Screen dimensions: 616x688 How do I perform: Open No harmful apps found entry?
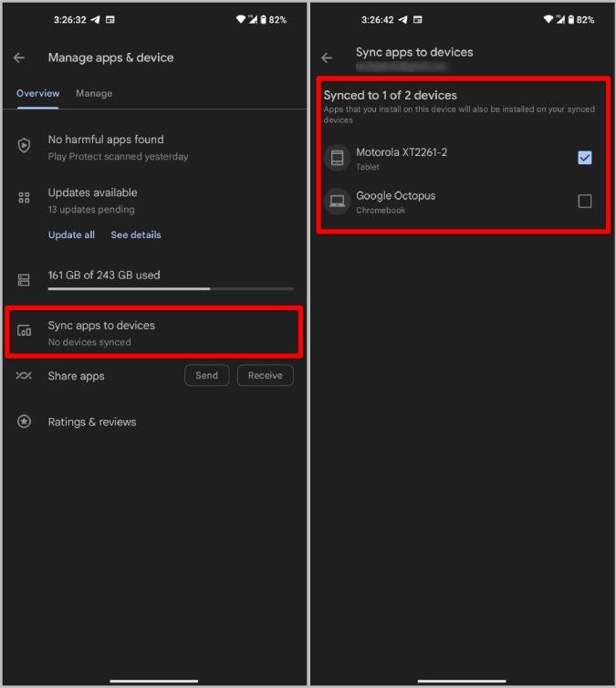pos(153,148)
